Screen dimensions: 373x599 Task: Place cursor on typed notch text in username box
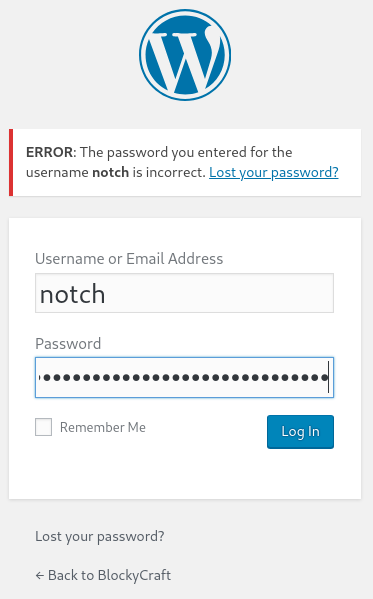click(72, 294)
